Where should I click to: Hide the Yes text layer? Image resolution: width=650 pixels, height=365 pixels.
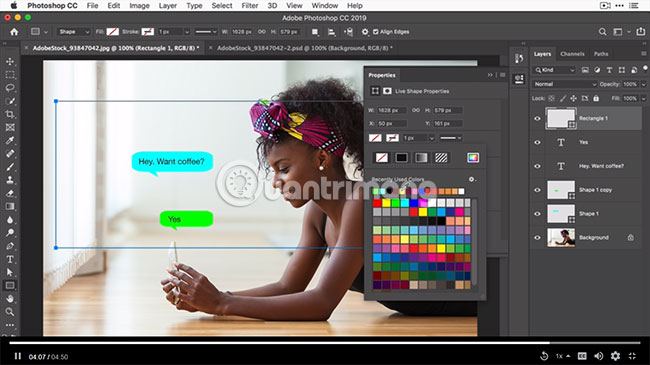(x=537, y=142)
